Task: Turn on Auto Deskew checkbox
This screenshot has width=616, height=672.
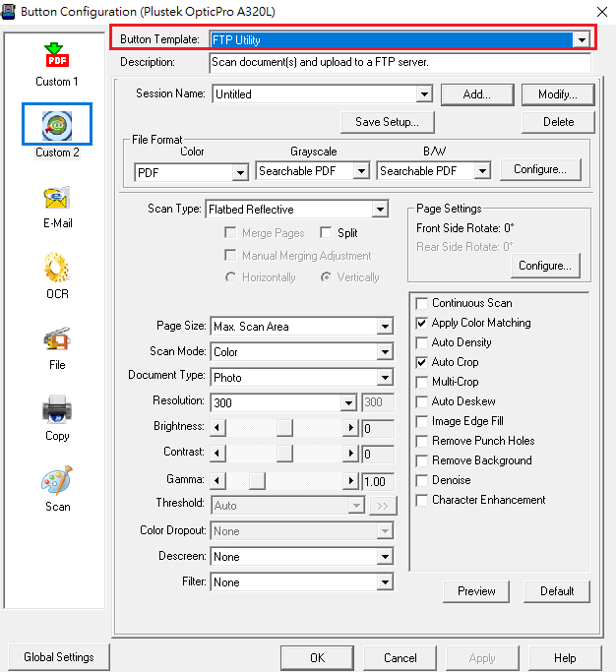Action: (422, 401)
